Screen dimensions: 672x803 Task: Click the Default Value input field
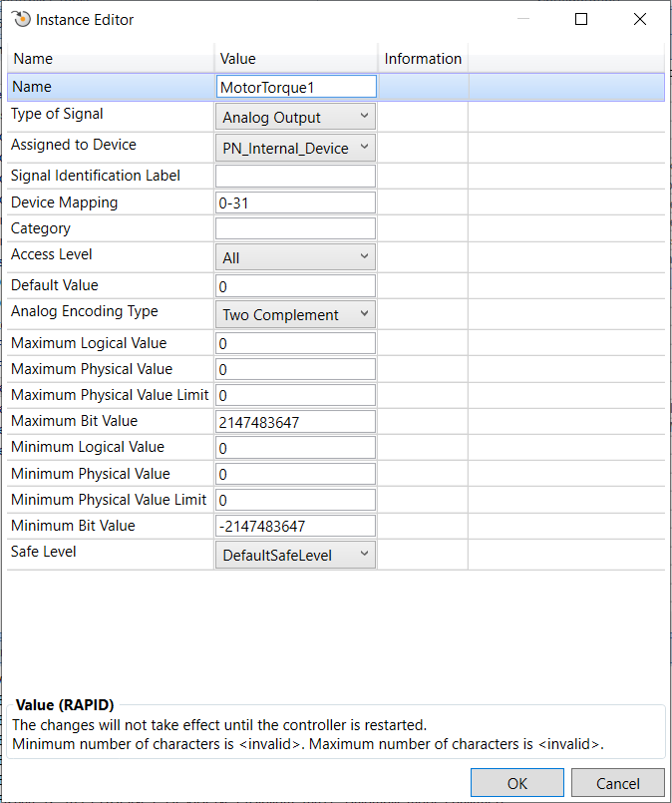295,285
